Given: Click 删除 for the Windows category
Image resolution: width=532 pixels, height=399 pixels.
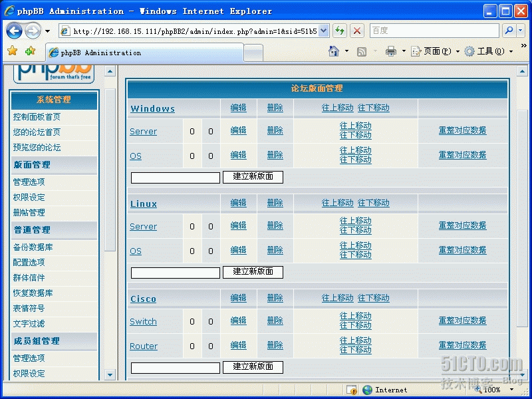Looking at the screenshot, I should click(x=275, y=108).
